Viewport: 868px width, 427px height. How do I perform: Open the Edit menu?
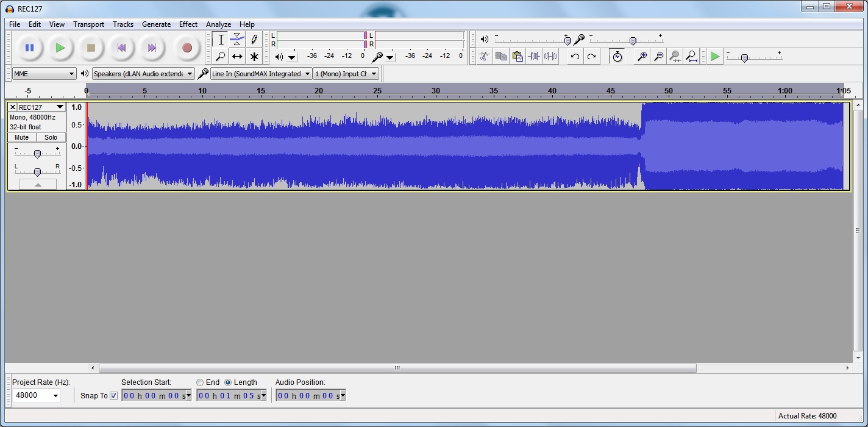tap(35, 24)
